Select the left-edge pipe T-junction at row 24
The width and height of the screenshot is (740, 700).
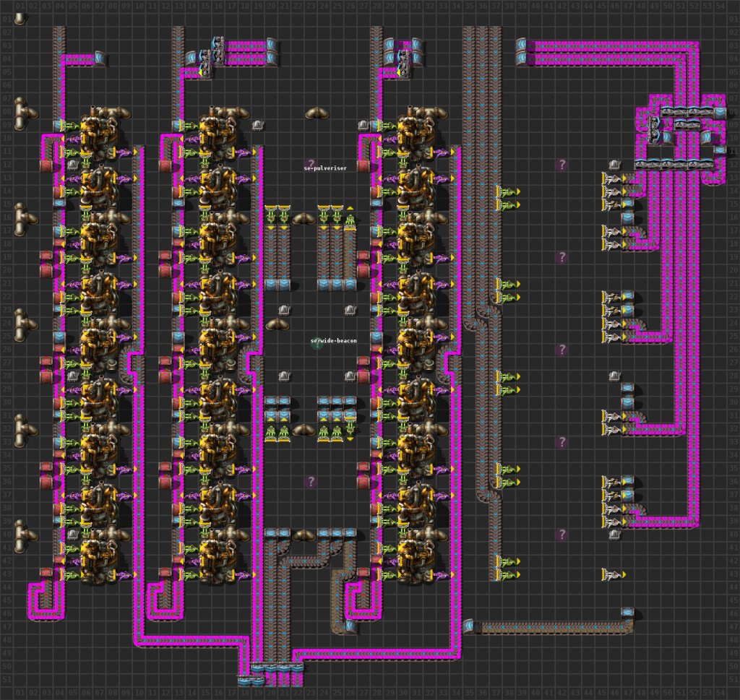[x=25, y=325]
